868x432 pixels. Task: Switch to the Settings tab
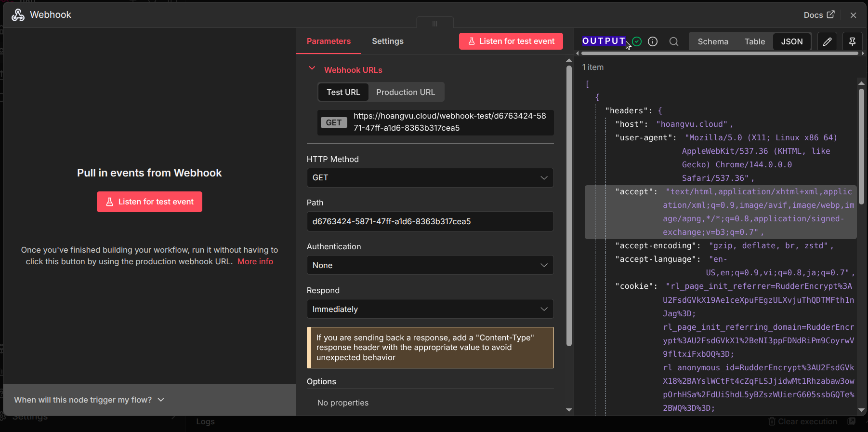click(x=387, y=41)
